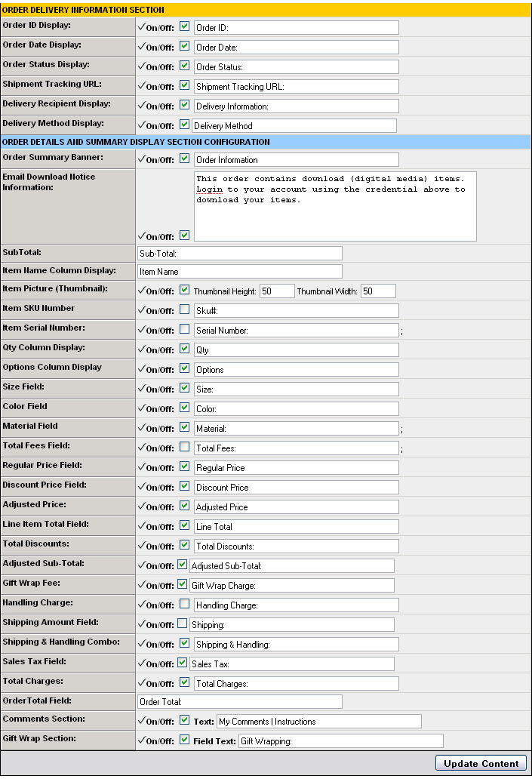
Task: Enable the Shipping Amount Field checkbox
Action: [183, 624]
